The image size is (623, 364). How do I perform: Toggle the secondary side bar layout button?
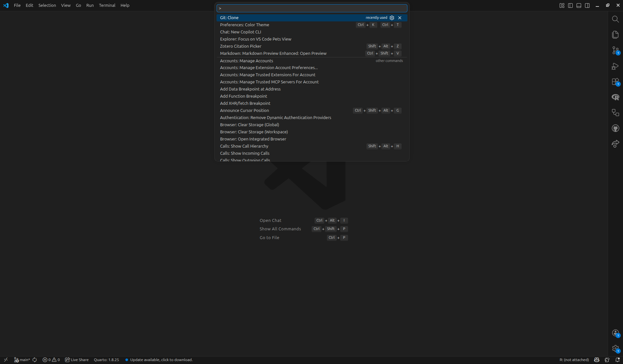point(587,6)
